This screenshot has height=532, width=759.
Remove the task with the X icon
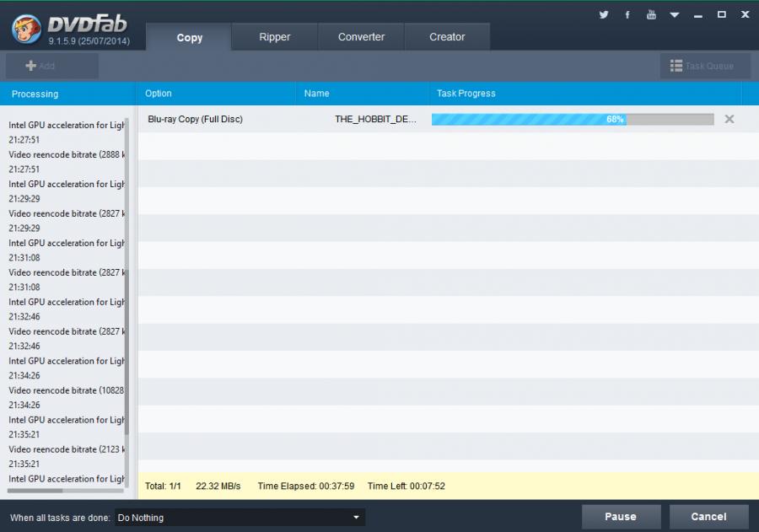(x=729, y=119)
